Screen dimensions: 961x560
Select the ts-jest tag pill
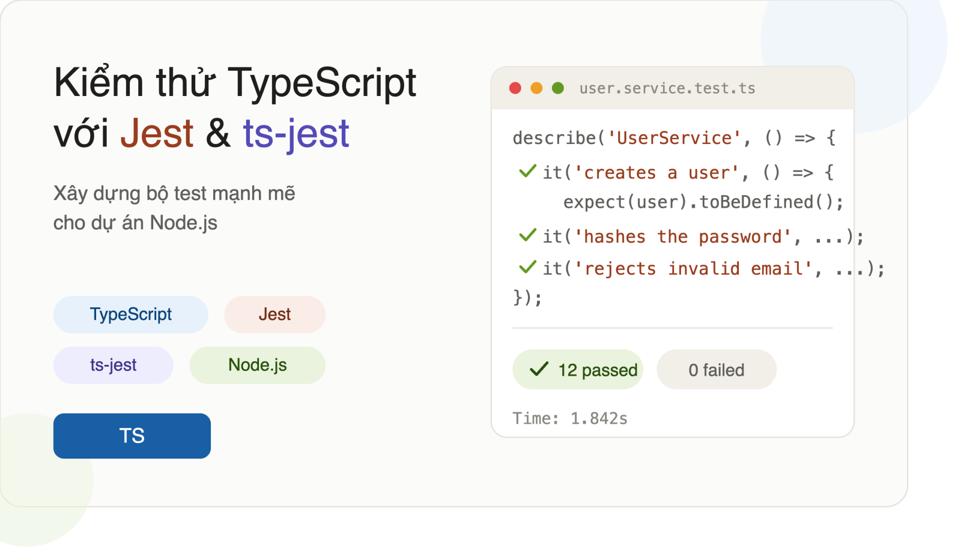(x=114, y=365)
